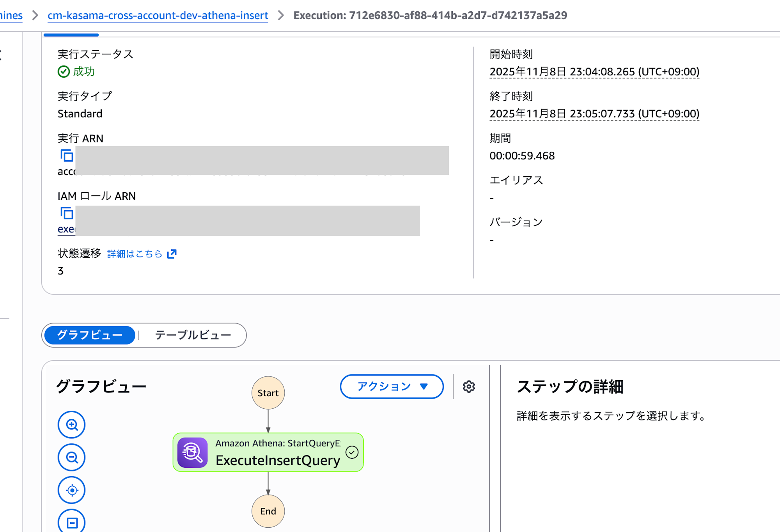
Task: Switch to テーブルビュー view
Action: [192, 335]
